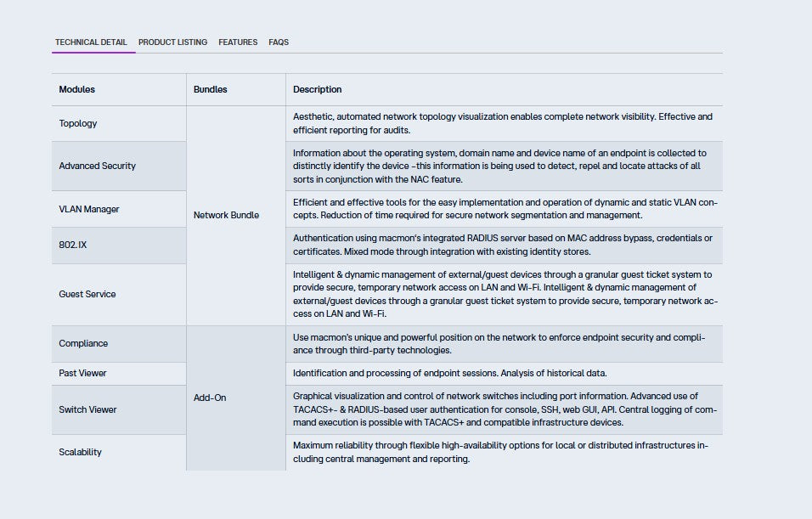Click the Modules column header
This screenshot has width=812, height=519.
pyautogui.click(x=77, y=89)
